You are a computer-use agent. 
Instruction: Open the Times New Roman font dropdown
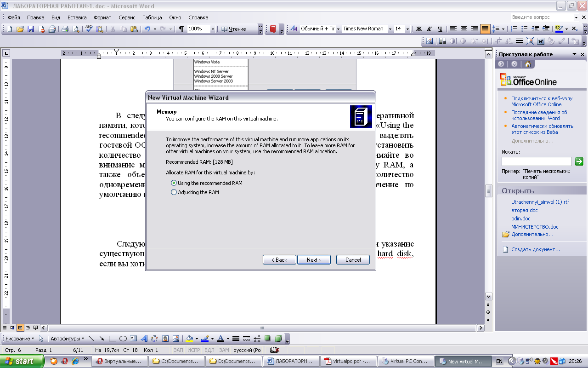390,29
